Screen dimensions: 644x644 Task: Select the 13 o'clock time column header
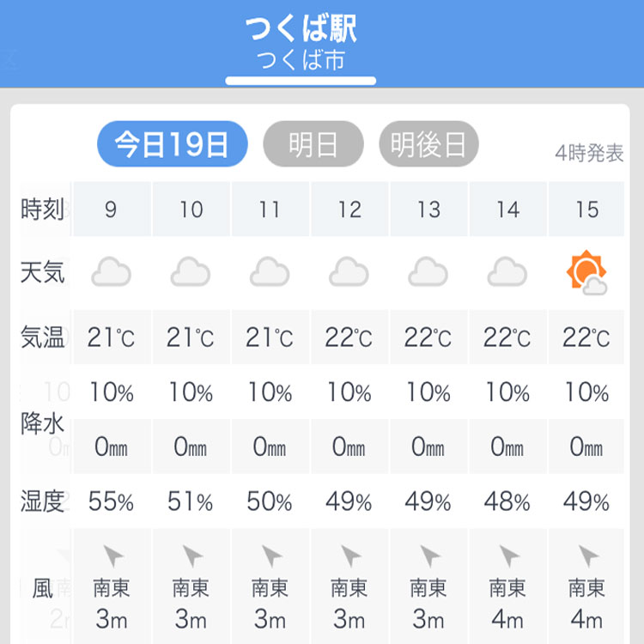coord(428,209)
